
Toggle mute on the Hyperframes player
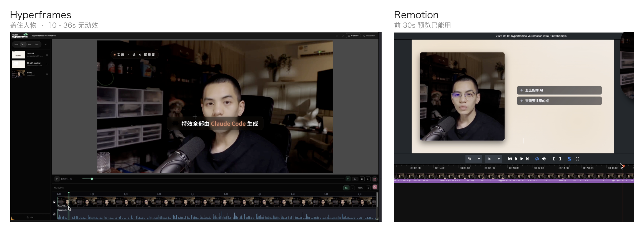pyautogui.click(x=348, y=179)
